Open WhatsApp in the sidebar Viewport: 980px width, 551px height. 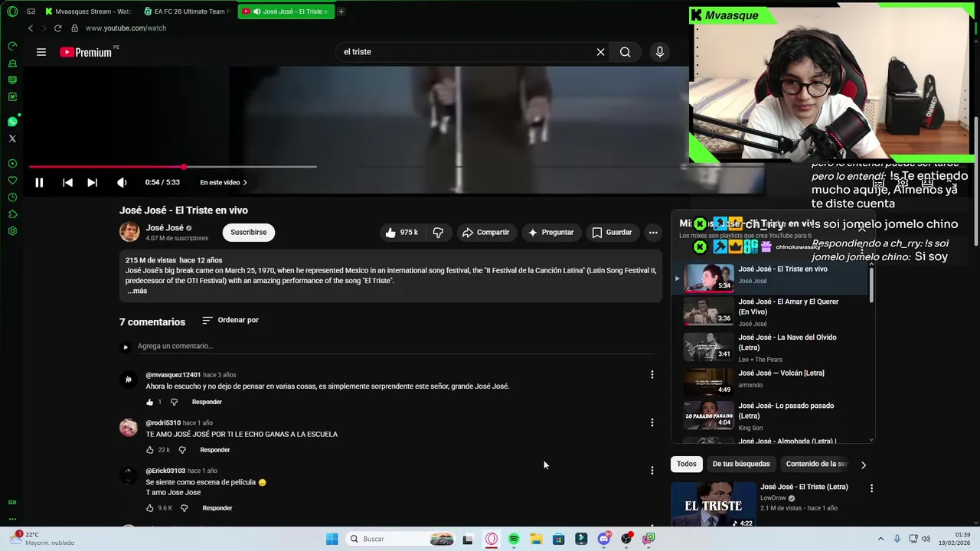[x=12, y=122]
